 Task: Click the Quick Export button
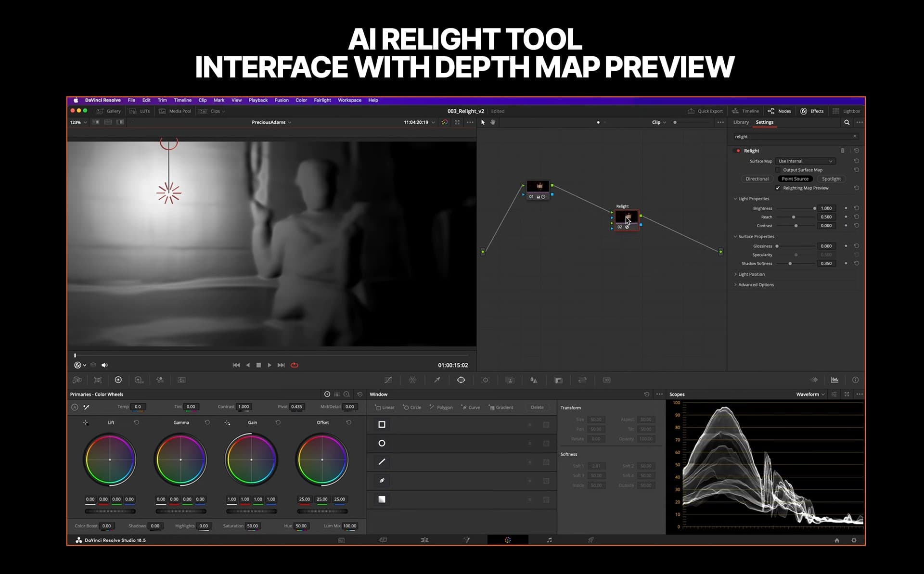(x=706, y=111)
